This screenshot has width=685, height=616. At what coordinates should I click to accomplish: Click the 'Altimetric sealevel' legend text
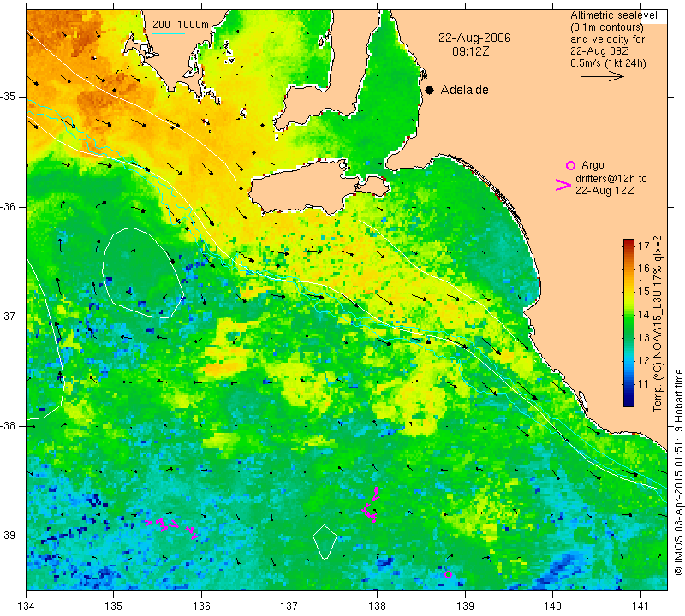click(613, 15)
